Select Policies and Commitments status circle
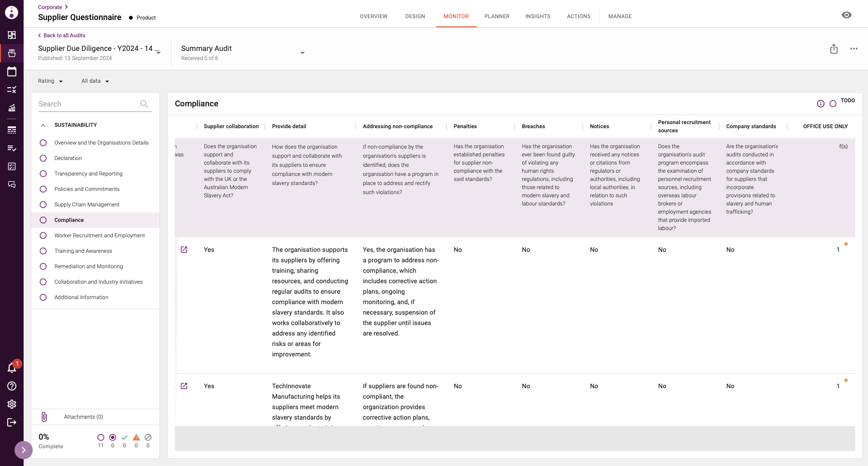The width and height of the screenshot is (868, 466). (x=43, y=189)
